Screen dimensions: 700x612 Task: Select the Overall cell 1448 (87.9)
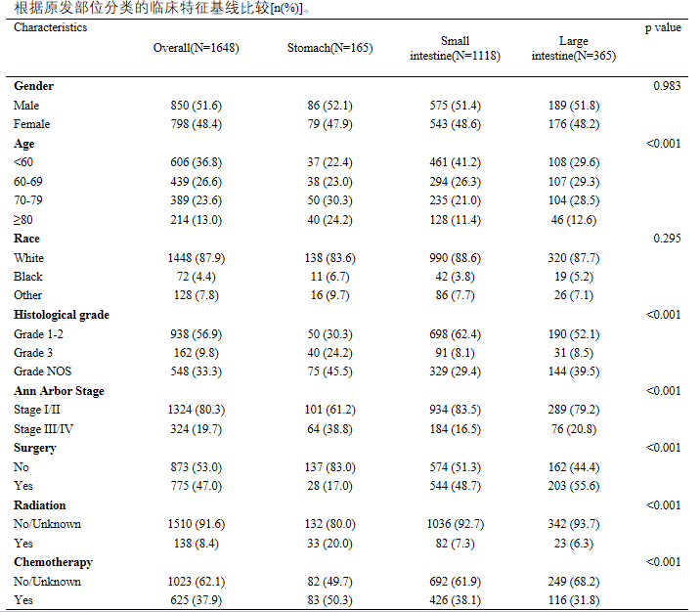point(197,257)
